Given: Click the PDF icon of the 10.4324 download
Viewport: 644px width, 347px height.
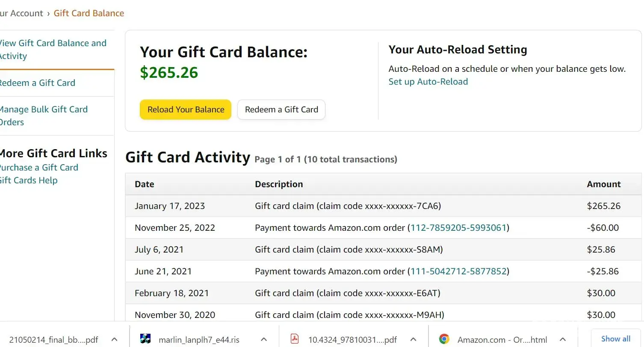Looking at the screenshot, I should 295,339.
